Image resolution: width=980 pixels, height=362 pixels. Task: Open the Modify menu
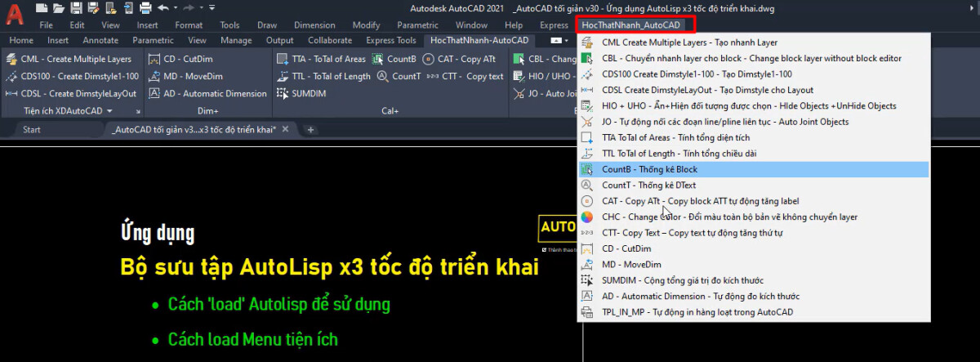tap(366, 25)
